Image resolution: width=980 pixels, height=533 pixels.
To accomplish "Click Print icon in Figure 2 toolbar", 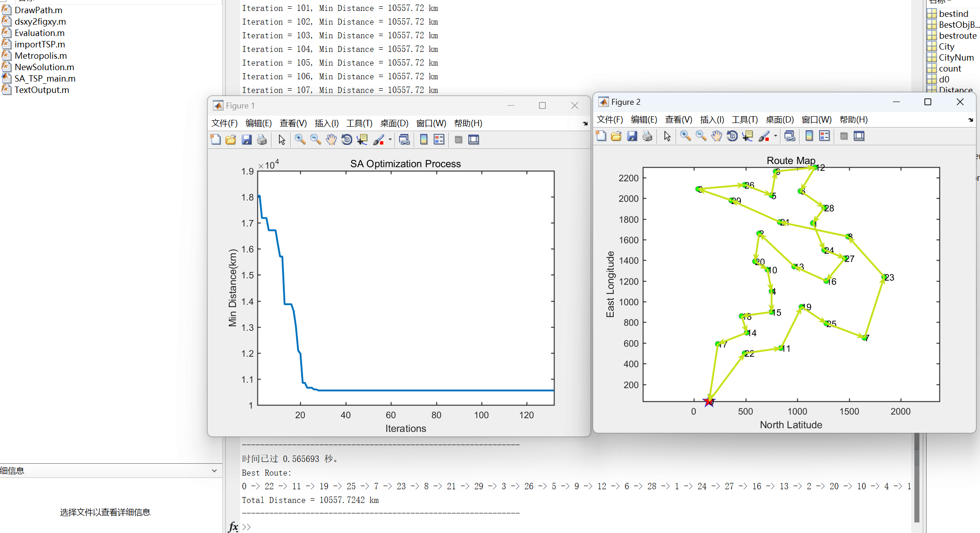I will [647, 136].
